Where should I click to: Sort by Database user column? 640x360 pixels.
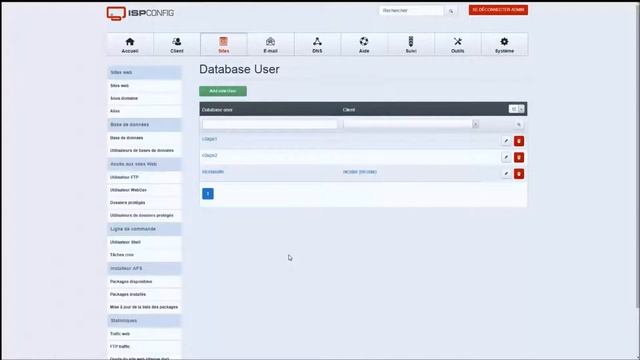point(217,110)
